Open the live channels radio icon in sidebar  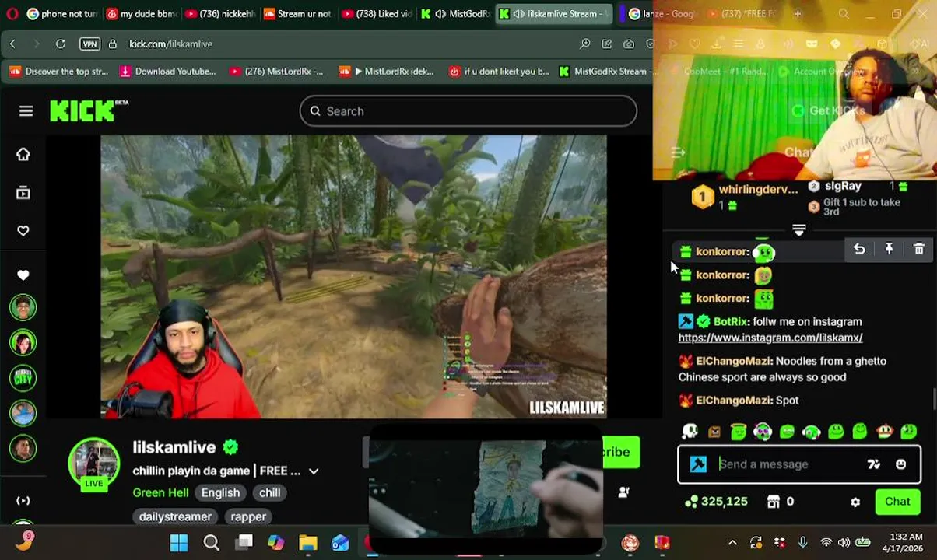[23, 501]
